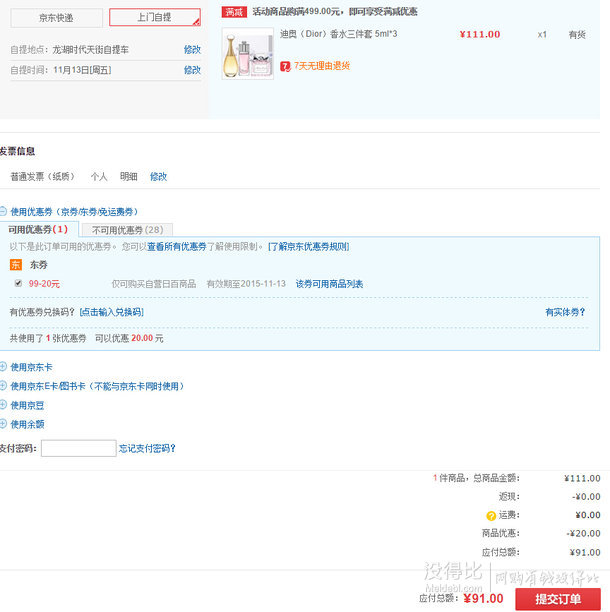
Task: Collapse 使用优惠券 section
Action: [3, 211]
